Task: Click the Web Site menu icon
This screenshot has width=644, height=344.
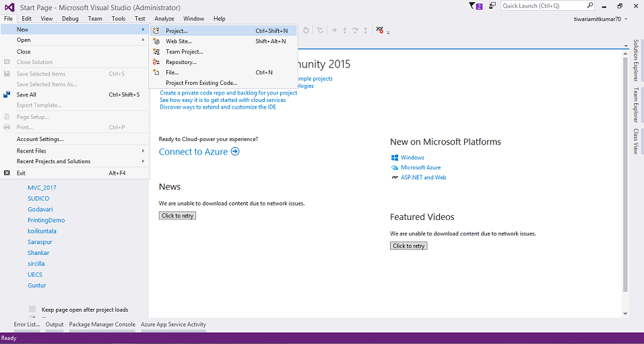Action: (156, 41)
